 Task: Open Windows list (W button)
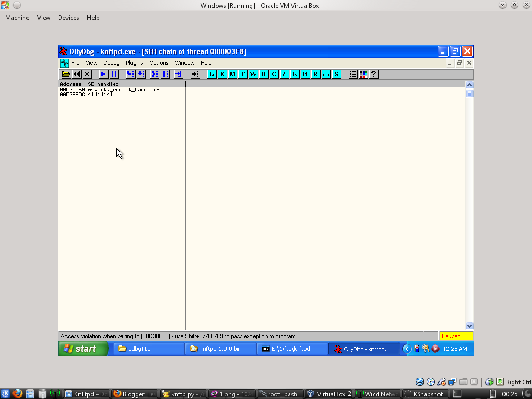(253, 74)
